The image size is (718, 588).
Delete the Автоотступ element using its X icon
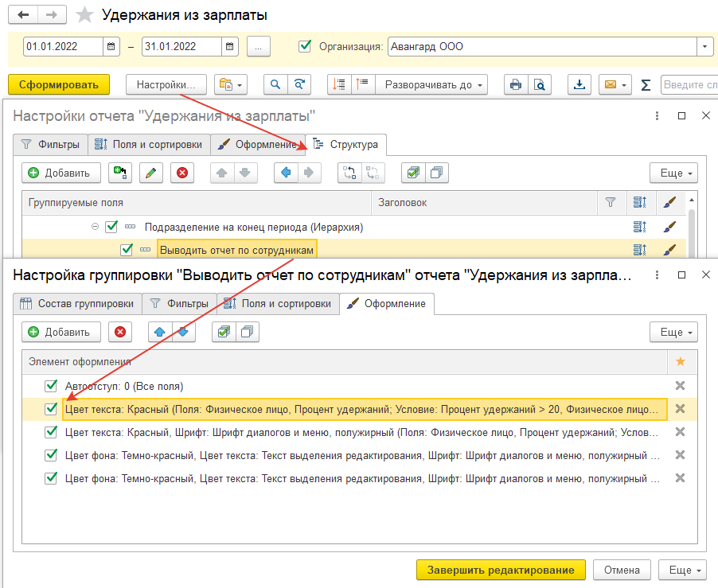coord(680,386)
